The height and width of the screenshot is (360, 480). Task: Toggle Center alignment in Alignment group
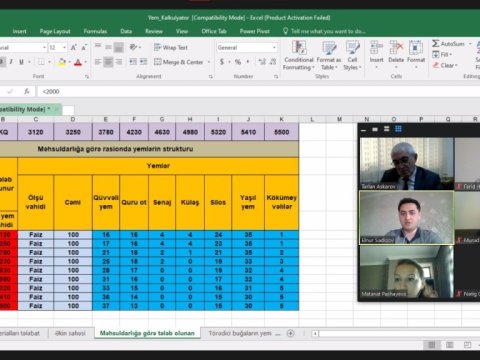click(108, 62)
